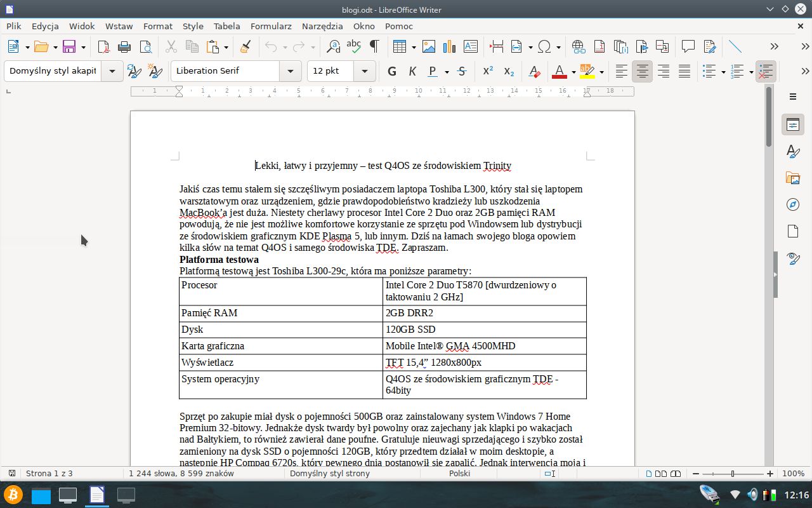Open the Tabela menu
The width and height of the screenshot is (812, 508).
(227, 26)
